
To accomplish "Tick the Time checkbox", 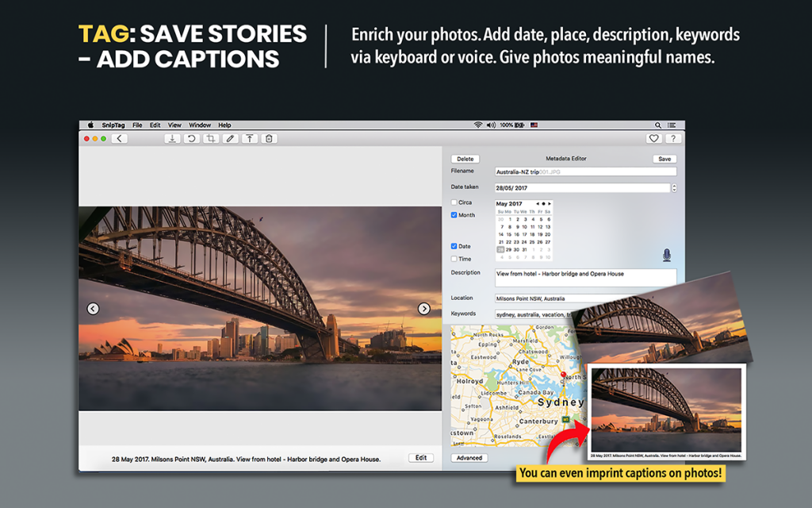I will (x=454, y=259).
